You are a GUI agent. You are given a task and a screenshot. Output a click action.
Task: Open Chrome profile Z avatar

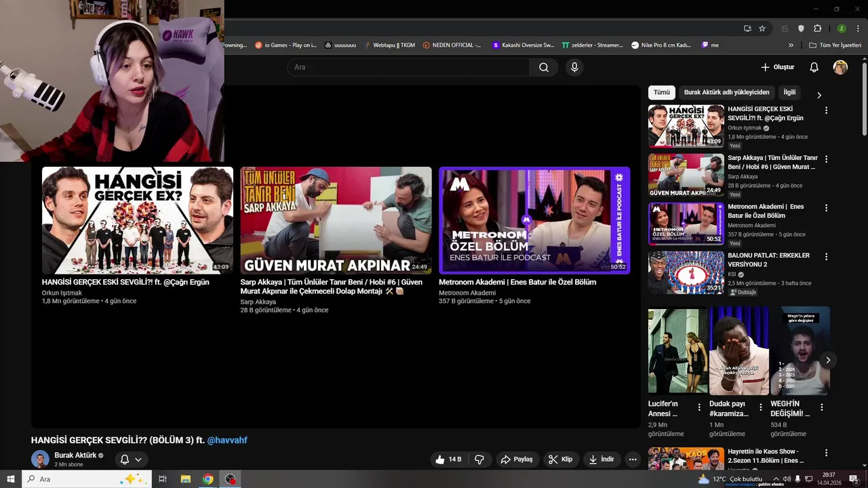click(842, 28)
